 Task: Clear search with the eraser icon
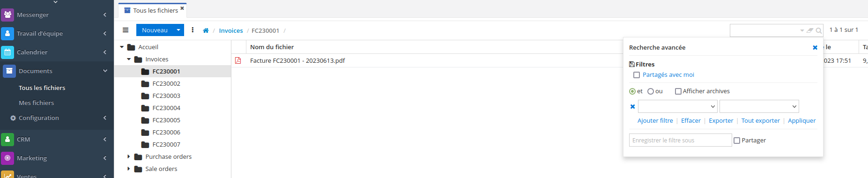(x=810, y=30)
